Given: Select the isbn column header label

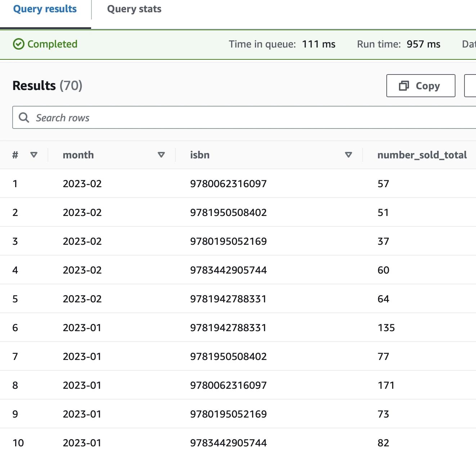Looking at the screenshot, I should coord(200,155).
